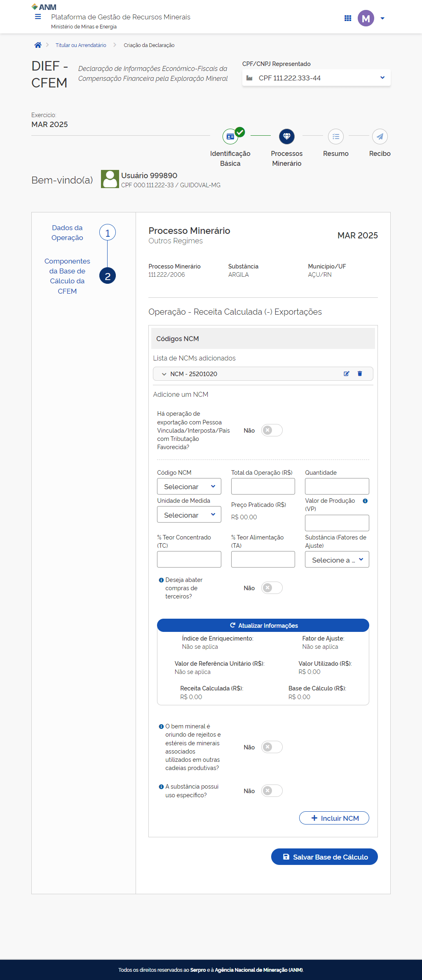This screenshot has width=422, height=980.
Task: Toggle exportação com Pessoa Vinculada switch
Action: coord(272,430)
